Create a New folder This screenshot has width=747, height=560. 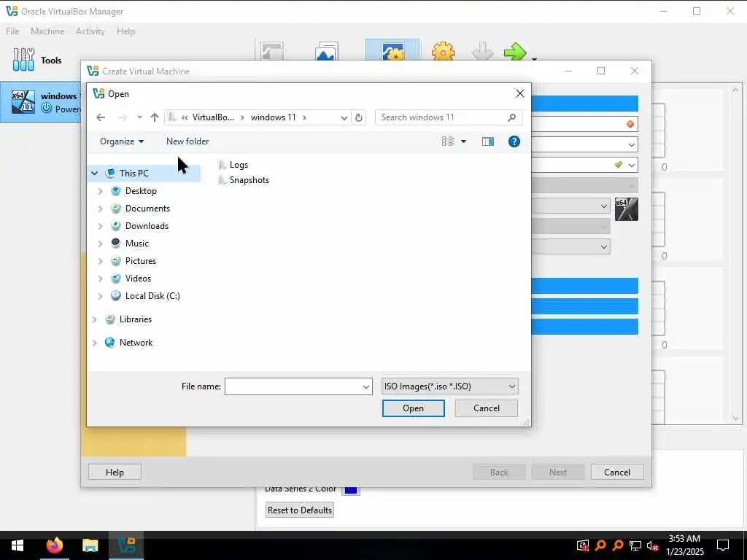(x=187, y=141)
